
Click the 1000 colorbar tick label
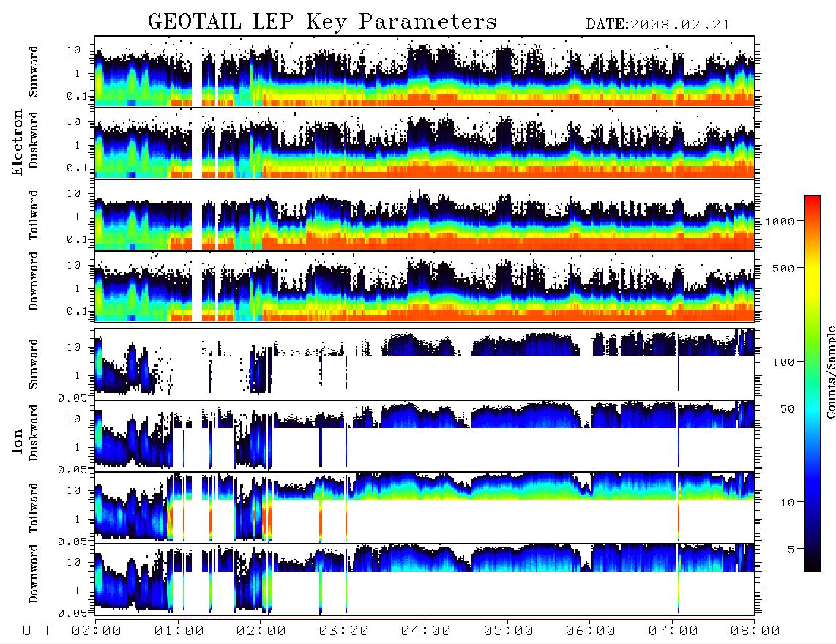point(780,221)
